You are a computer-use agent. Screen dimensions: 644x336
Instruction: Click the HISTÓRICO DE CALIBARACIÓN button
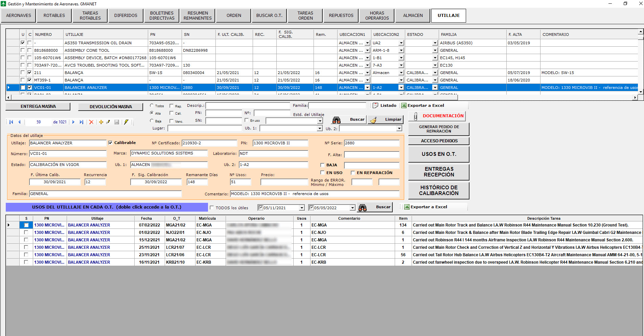pos(439,190)
